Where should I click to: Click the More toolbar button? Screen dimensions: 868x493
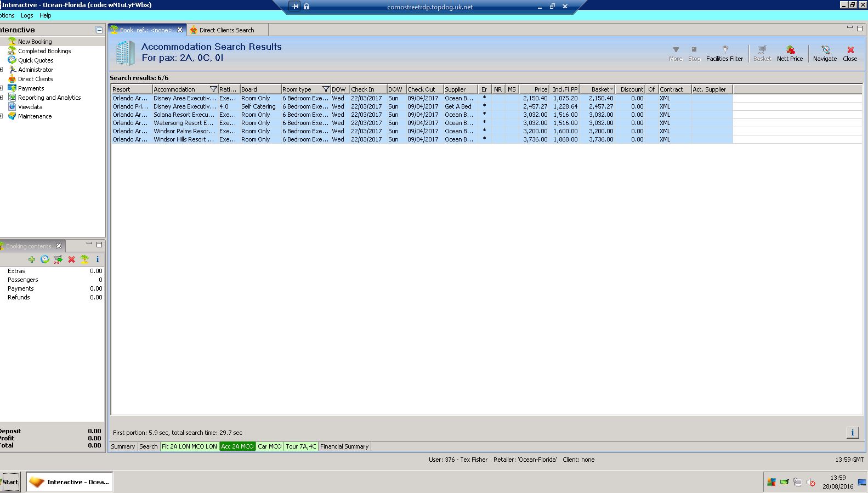(x=676, y=53)
